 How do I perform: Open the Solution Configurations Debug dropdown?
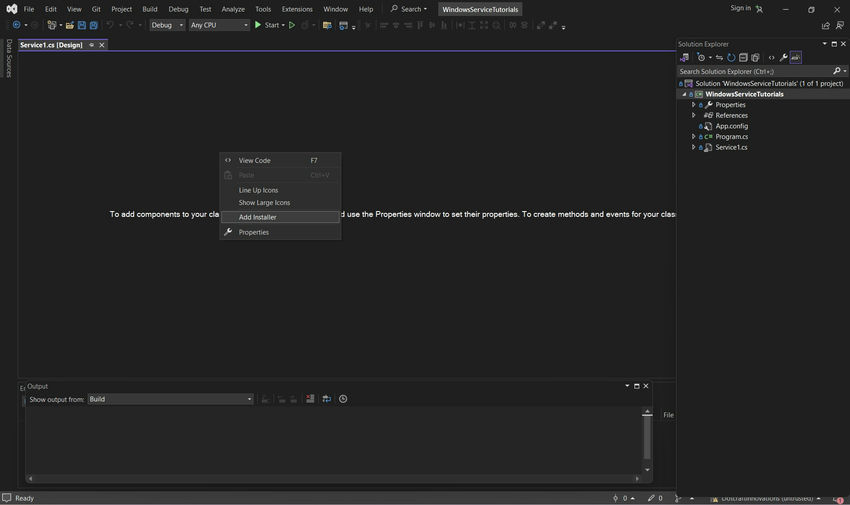pyautogui.click(x=168, y=25)
